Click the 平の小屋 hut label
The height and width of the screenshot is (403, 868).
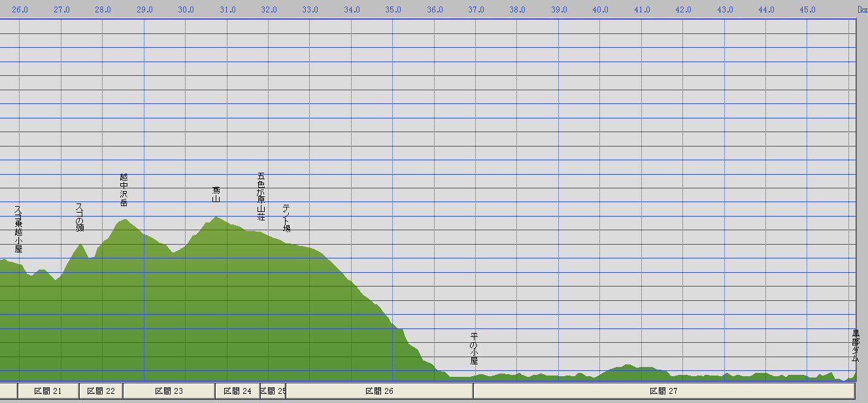(475, 349)
